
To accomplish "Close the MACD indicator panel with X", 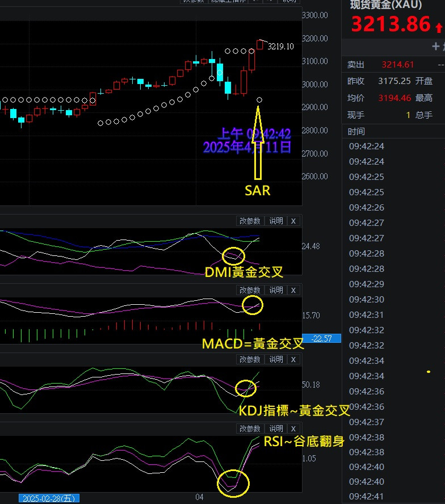I will 293,290.
